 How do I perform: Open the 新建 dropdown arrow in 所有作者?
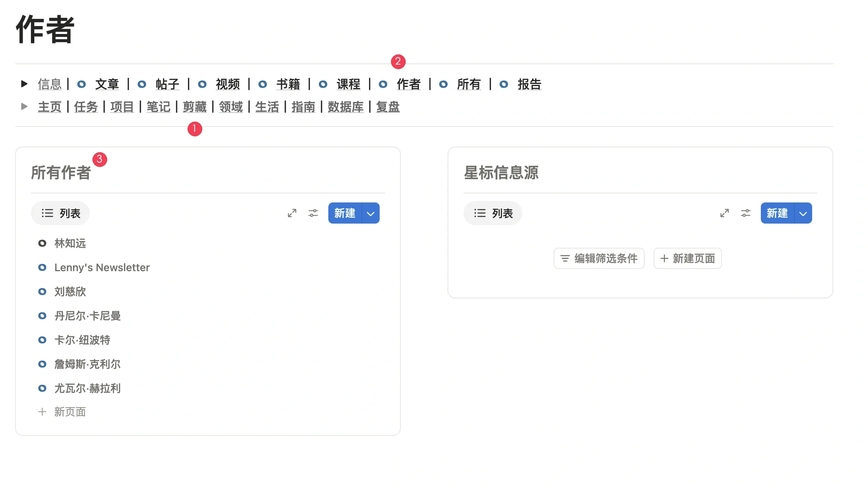pos(371,213)
